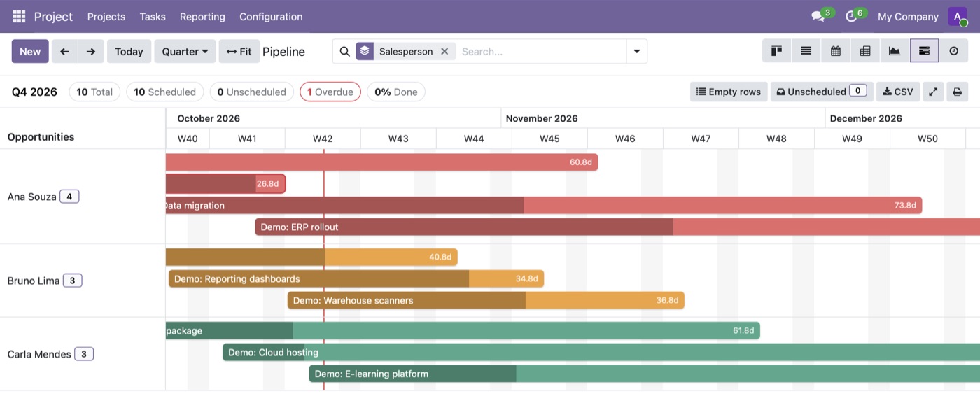Open the activities clock icon in navbar
The width and height of the screenshot is (980, 396).
pos(851,16)
